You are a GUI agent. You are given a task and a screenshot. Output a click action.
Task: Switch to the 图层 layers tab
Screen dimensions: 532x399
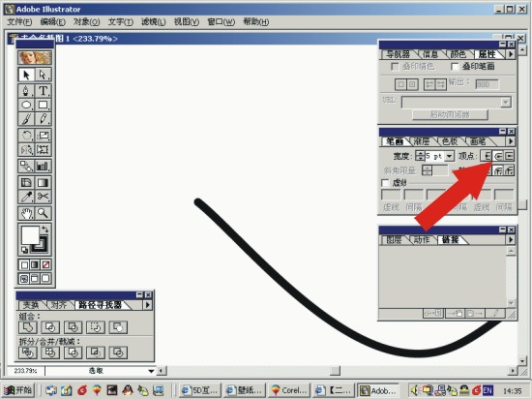pos(395,240)
